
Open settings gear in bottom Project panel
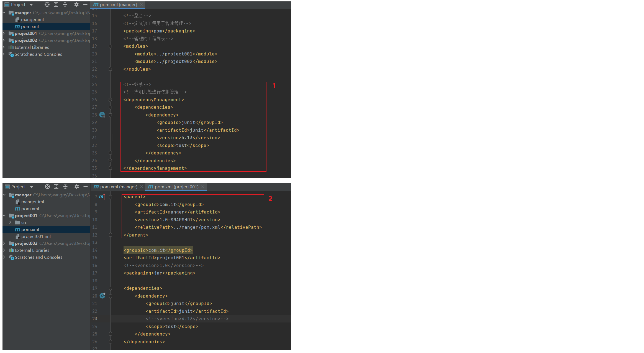click(77, 187)
